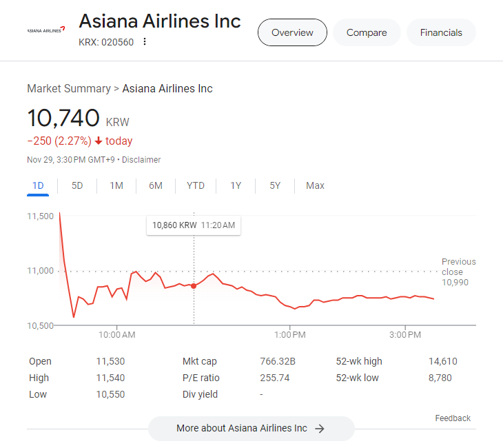Select the 1D chart range
The height and width of the screenshot is (448, 503).
pos(39,185)
